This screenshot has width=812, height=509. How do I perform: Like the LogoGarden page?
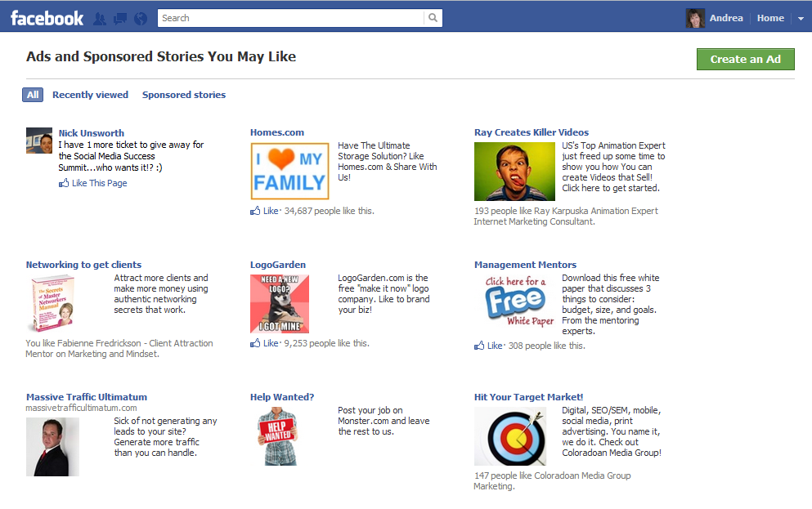pos(271,343)
